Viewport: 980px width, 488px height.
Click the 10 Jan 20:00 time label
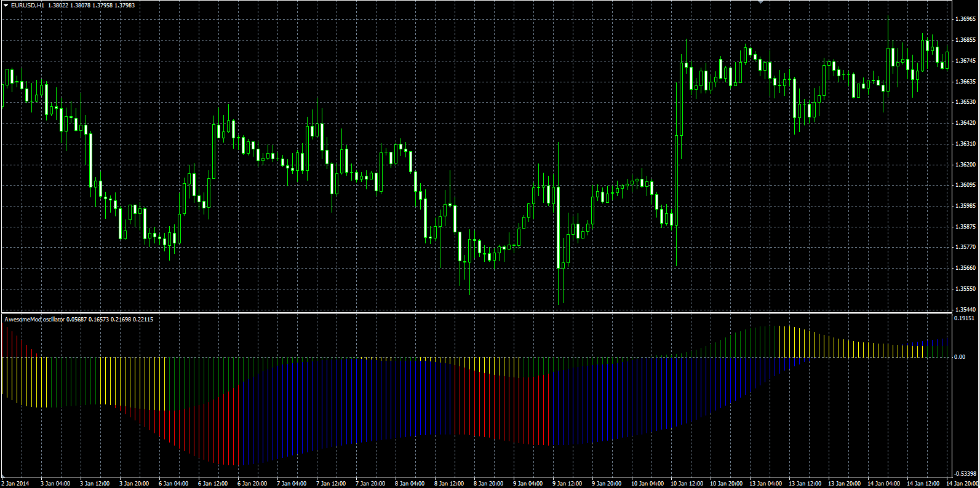pyautogui.click(x=726, y=484)
